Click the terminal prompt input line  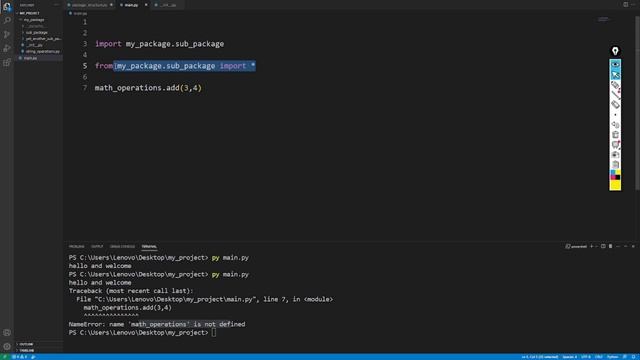pos(142,333)
